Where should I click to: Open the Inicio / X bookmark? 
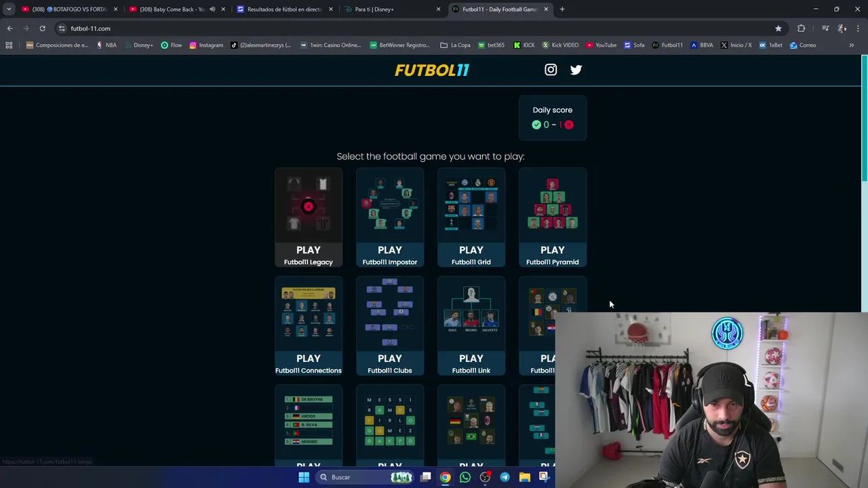click(x=736, y=45)
